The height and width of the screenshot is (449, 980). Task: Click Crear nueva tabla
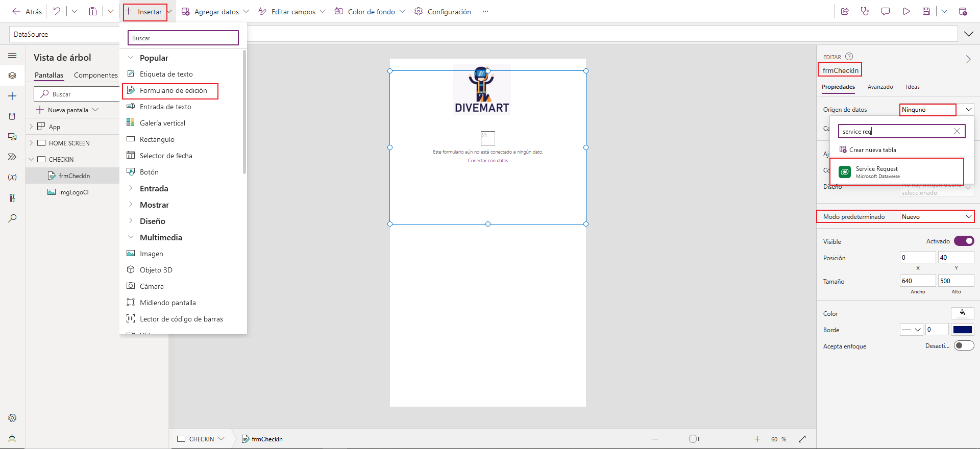pos(868,149)
